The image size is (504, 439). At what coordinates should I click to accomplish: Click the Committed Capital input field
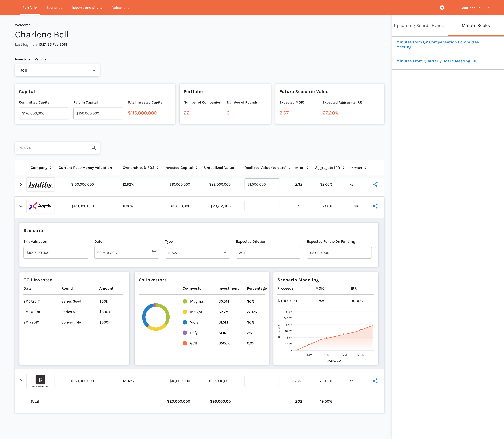[44, 113]
